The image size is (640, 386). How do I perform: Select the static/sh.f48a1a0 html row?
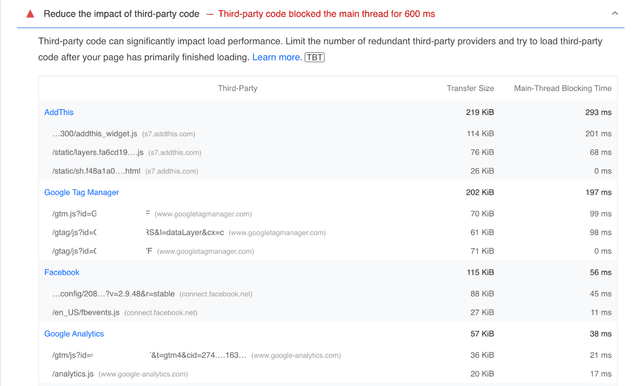(328, 171)
